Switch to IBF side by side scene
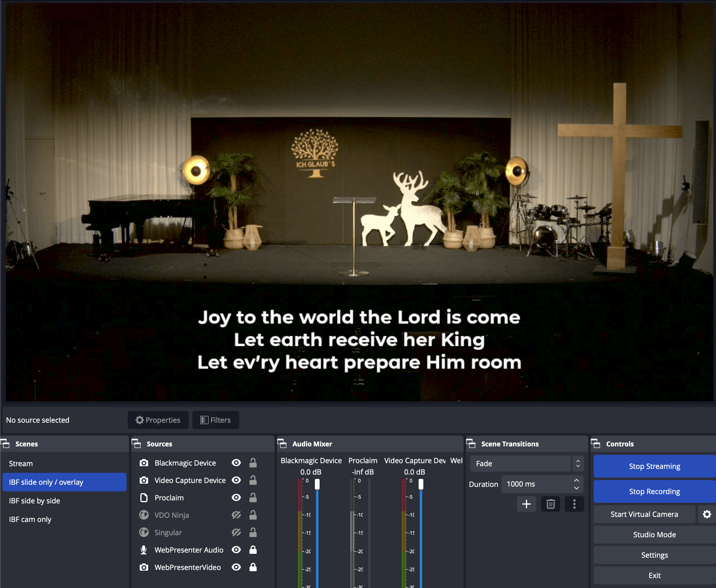Viewport: 716px width, 588px height. [34, 501]
